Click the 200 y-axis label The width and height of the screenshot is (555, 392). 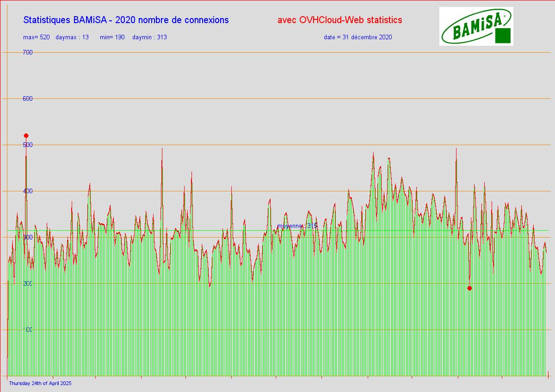coord(28,283)
